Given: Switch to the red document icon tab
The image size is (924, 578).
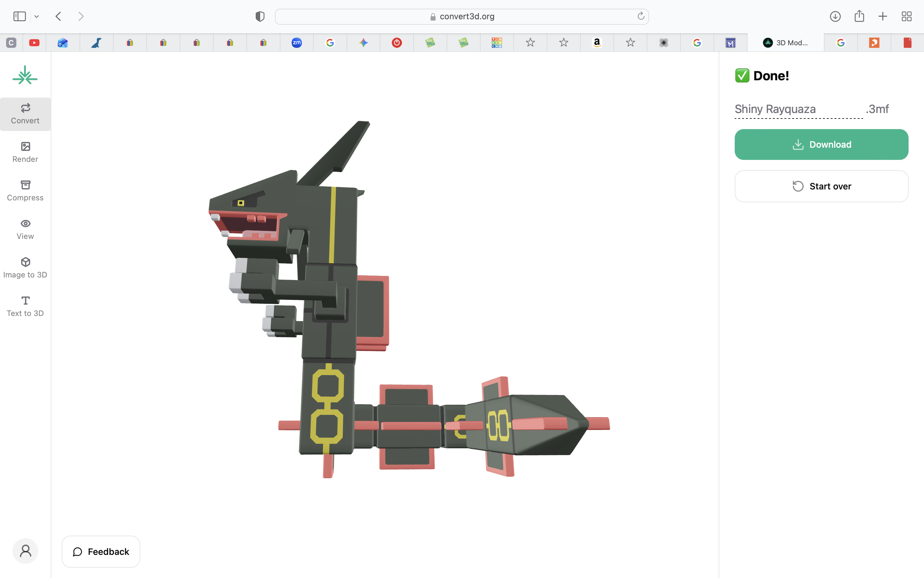Looking at the screenshot, I should coord(908,43).
